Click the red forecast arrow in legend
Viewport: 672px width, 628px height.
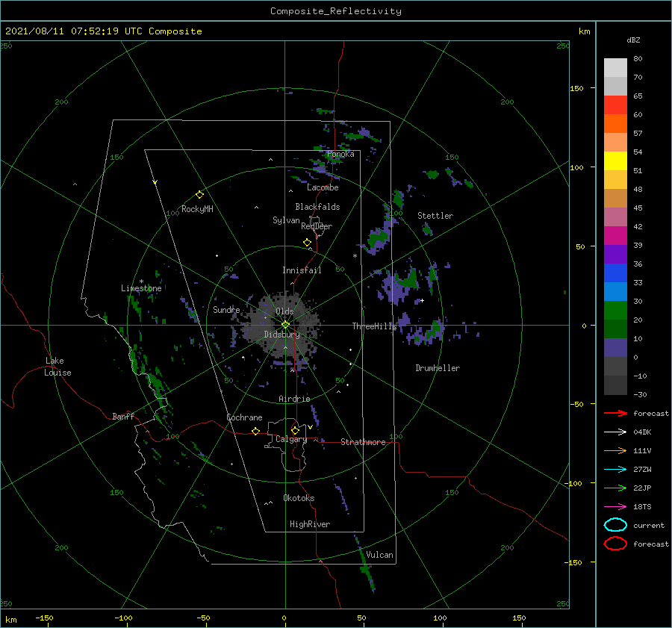(x=615, y=413)
